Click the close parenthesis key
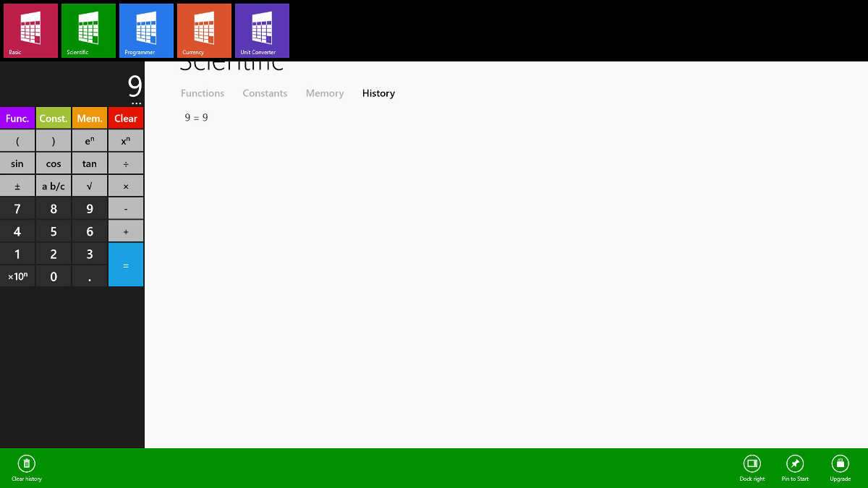 tap(54, 141)
